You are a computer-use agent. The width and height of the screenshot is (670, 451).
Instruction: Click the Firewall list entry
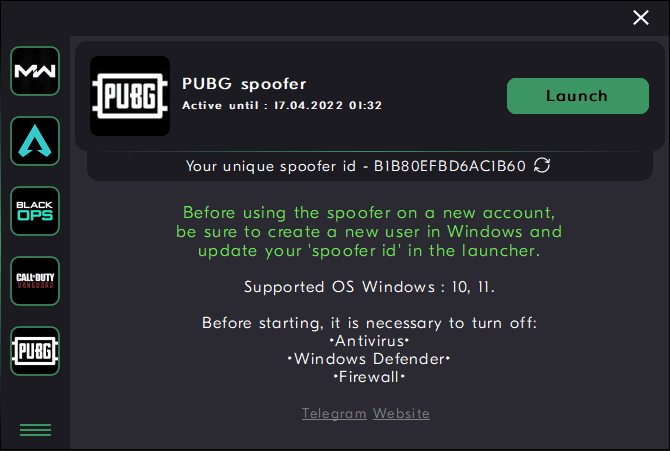coord(369,377)
